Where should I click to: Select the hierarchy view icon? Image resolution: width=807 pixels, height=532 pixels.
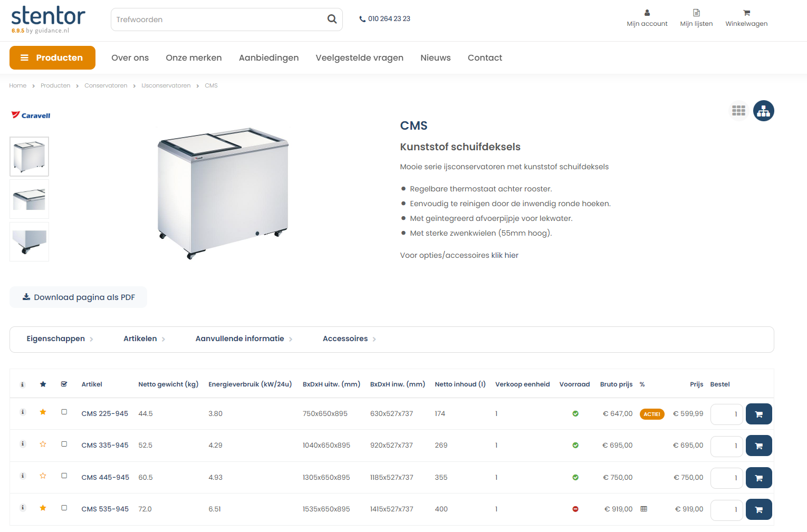click(x=763, y=111)
